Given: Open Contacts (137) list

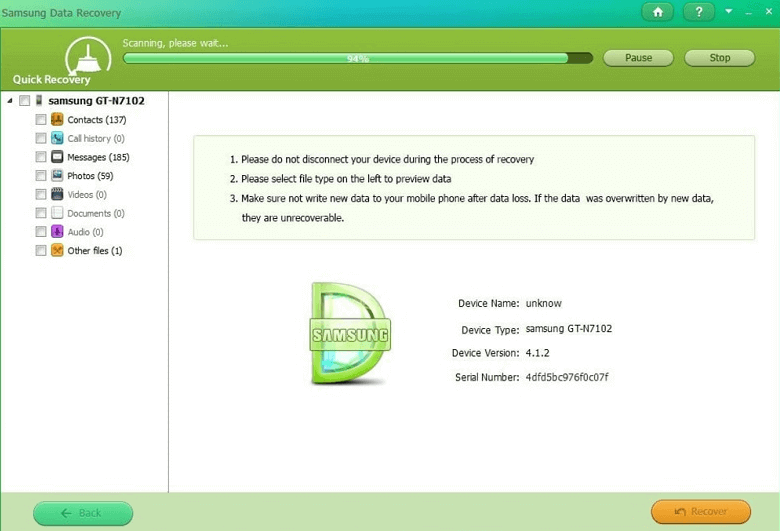Looking at the screenshot, I should [97, 120].
